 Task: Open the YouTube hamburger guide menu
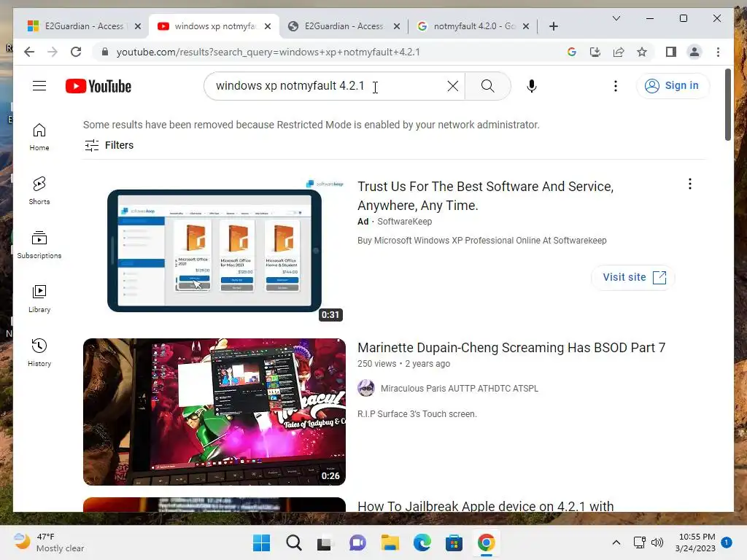(39, 86)
